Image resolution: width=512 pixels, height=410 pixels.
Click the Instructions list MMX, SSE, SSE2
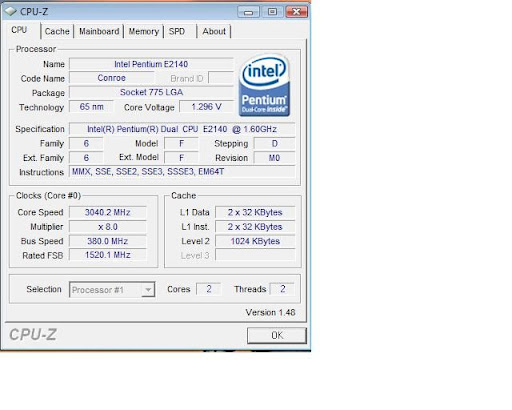pos(182,172)
